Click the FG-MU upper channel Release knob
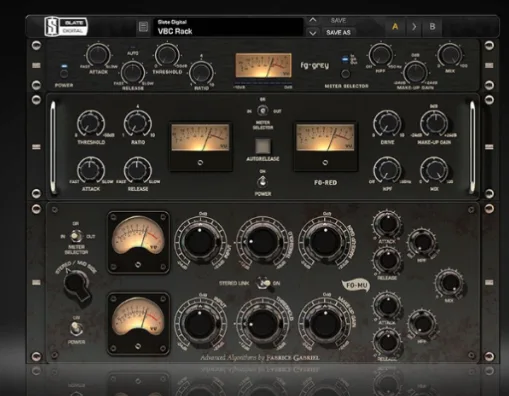This screenshot has height=396, width=509. (387, 260)
